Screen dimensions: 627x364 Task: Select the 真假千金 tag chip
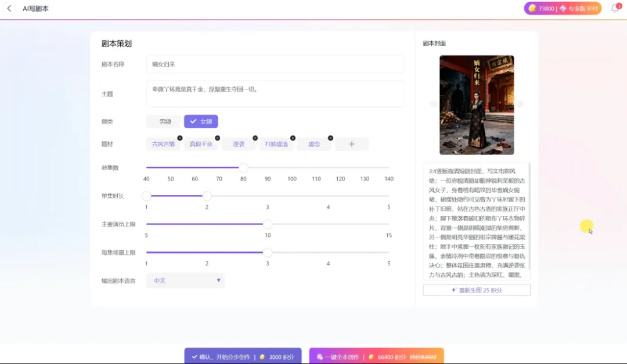[x=201, y=144]
